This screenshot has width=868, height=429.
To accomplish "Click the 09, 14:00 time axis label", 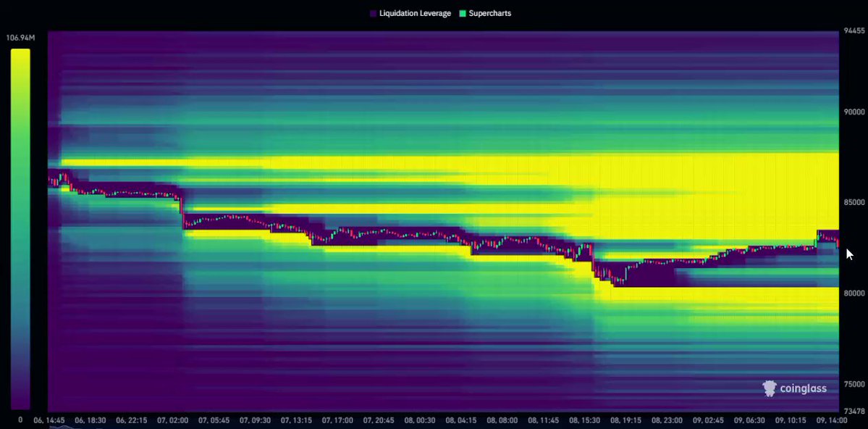I will [x=830, y=421].
